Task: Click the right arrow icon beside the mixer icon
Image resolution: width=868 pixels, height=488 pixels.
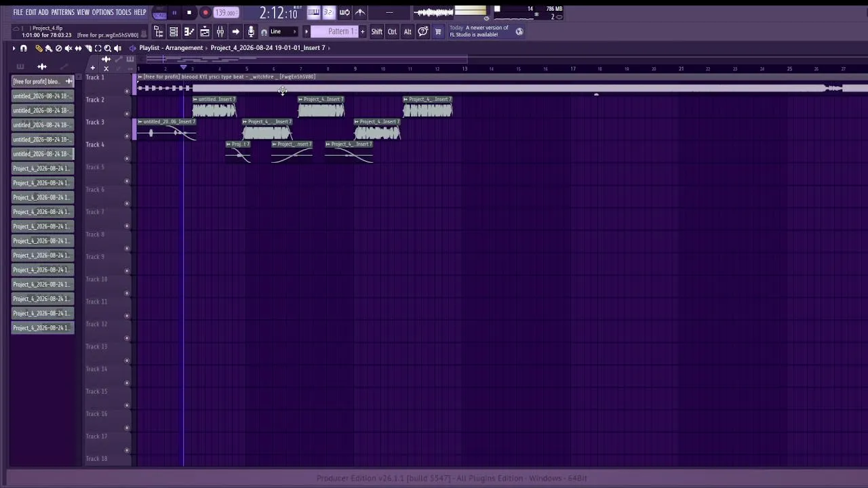Action: tap(235, 32)
